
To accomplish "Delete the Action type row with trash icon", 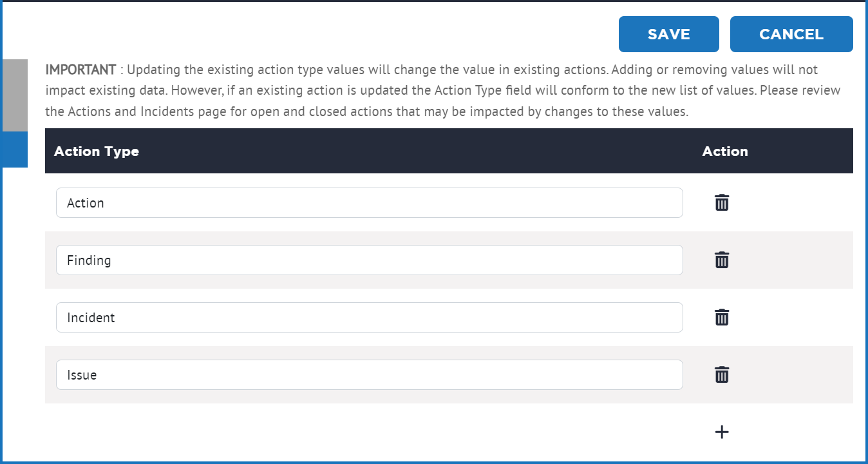I will coord(722,202).
